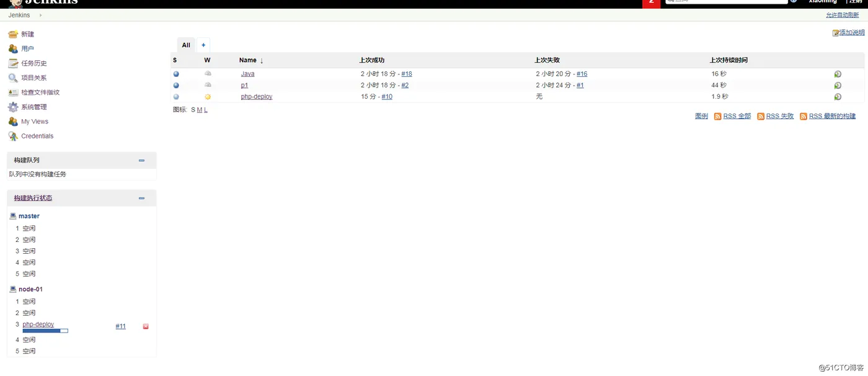Click the 上次持续时间 column header
868x376 pixels.
[x=728, y=60]
